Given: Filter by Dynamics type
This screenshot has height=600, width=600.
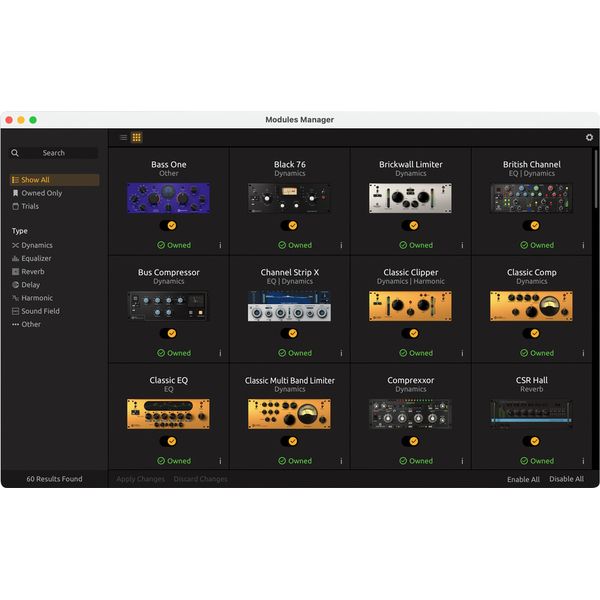Looking at the screenshot, I should [33, 245].
